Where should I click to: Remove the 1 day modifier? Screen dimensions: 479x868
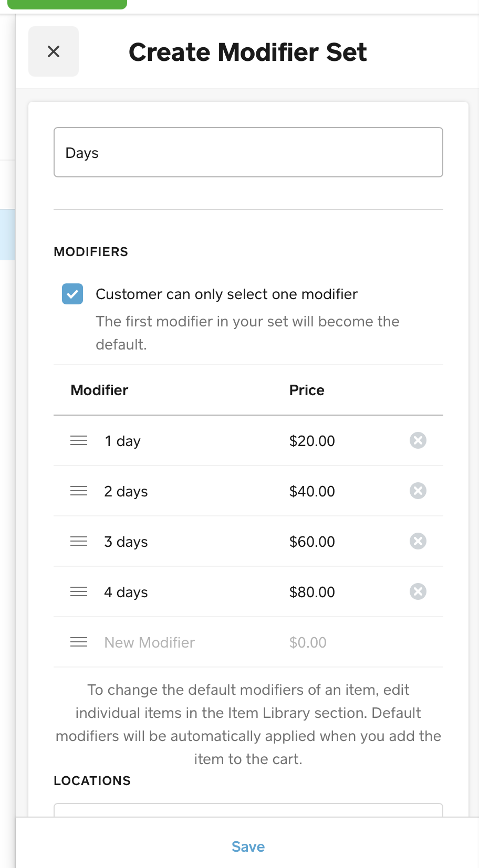coord(418,440)
